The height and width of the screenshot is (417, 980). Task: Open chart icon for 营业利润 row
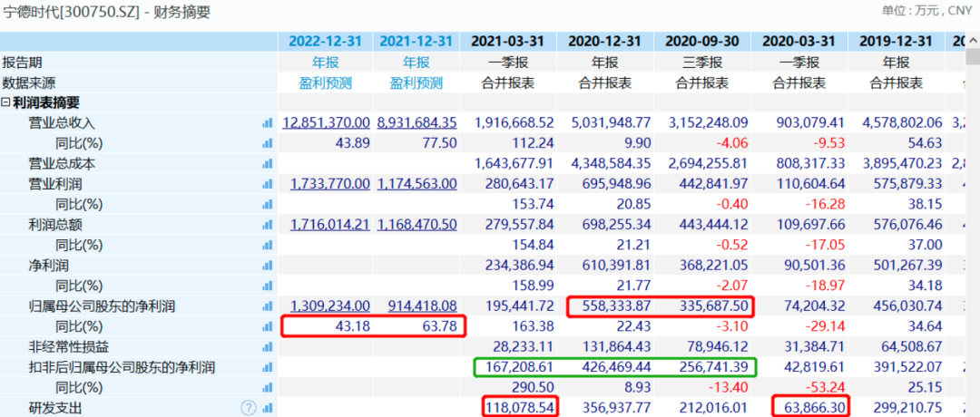pos(268,185)
